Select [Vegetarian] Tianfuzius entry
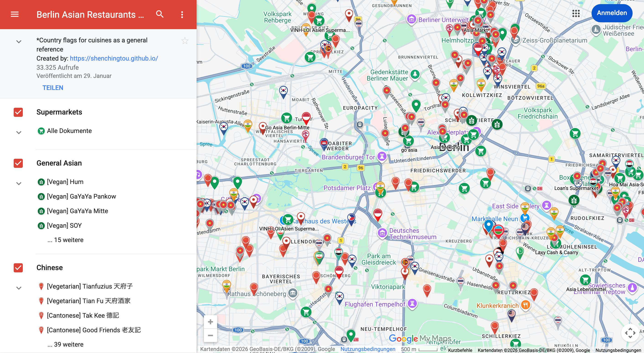The image size is (644, 353). point(89,286)
